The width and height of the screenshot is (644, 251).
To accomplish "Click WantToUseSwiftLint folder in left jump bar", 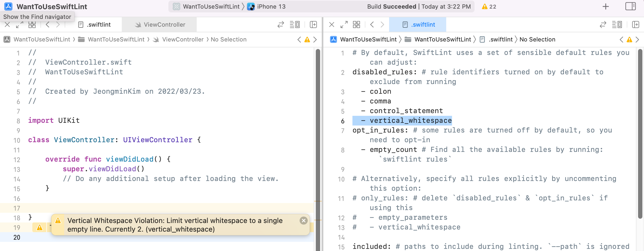I will coord(111,40).
